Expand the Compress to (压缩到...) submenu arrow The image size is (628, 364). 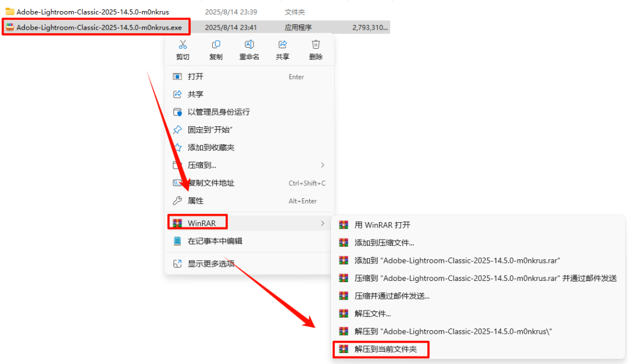coord(322,165)
